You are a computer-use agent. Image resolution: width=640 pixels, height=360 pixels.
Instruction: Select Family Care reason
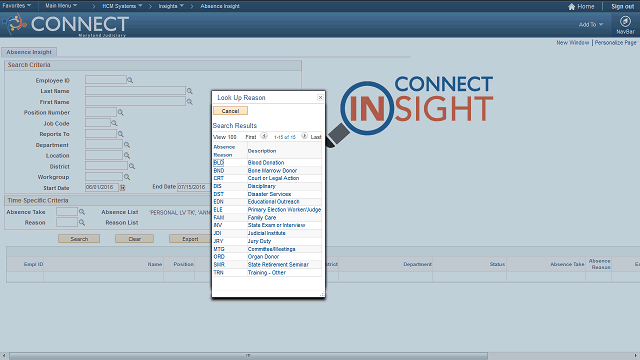tap(262, 218)
